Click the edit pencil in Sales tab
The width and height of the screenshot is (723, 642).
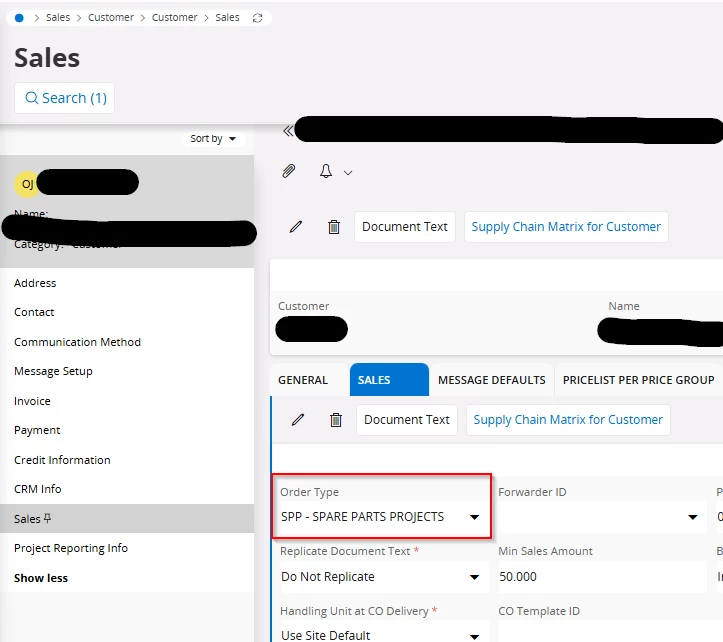point(298,420)
